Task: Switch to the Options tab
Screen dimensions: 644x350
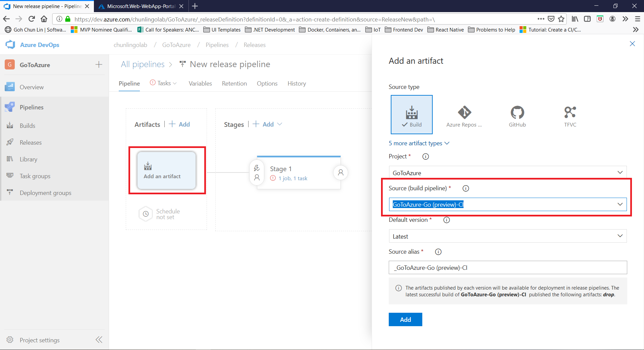Action: tap(267, 84)
